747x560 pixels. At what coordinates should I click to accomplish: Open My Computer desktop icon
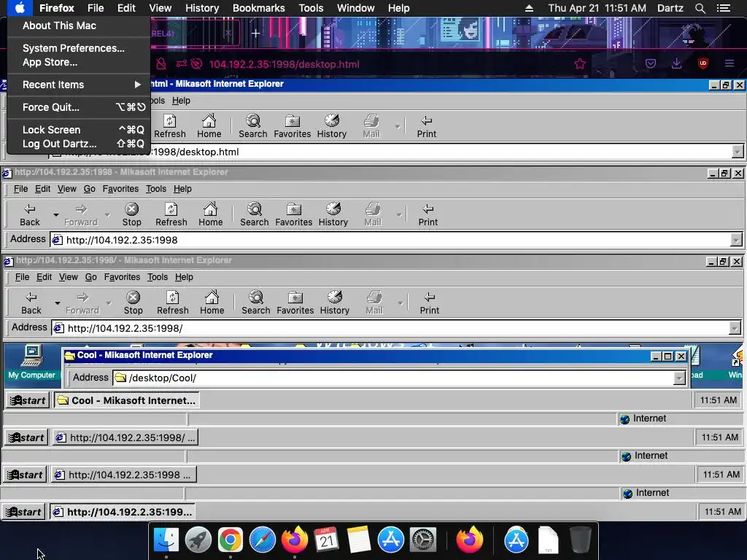[x=31, y=362]
